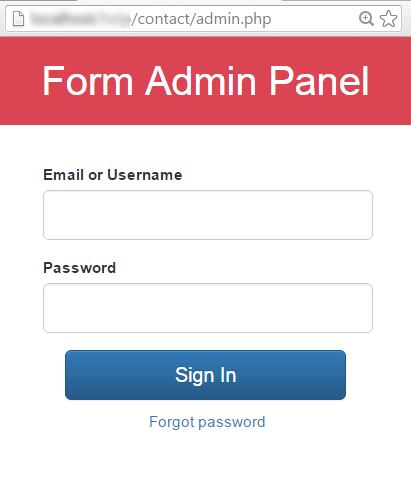Click the word Panel in the header
Screen dimensions: 411x489
319,81
